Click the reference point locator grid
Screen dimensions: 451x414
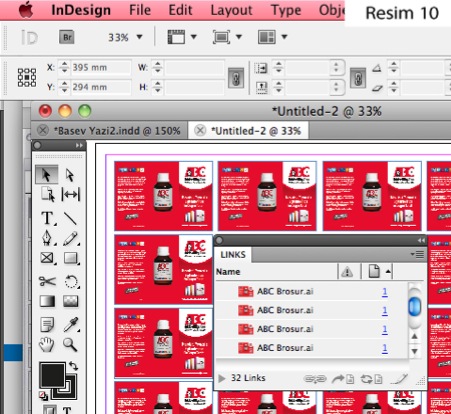point(27,77)
